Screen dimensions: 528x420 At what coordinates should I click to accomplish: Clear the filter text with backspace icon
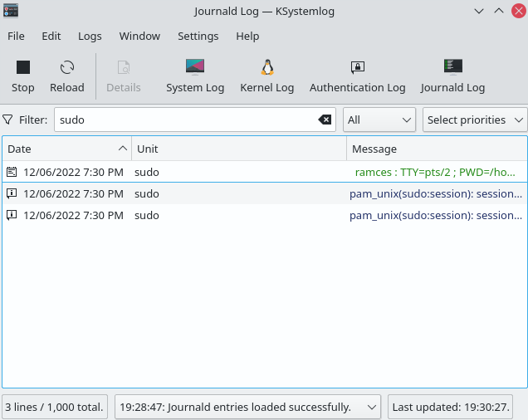pyautogui.click(x=325, y=120)
